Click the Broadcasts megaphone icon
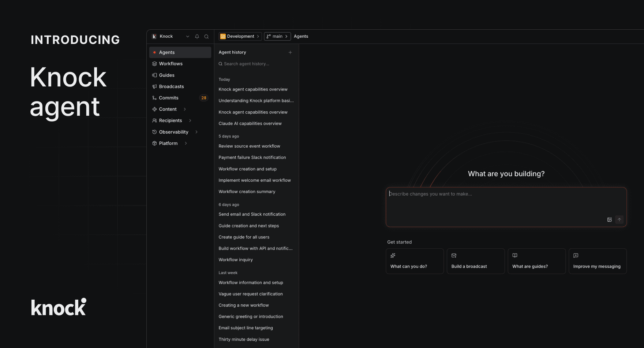 tap(154, 87)
